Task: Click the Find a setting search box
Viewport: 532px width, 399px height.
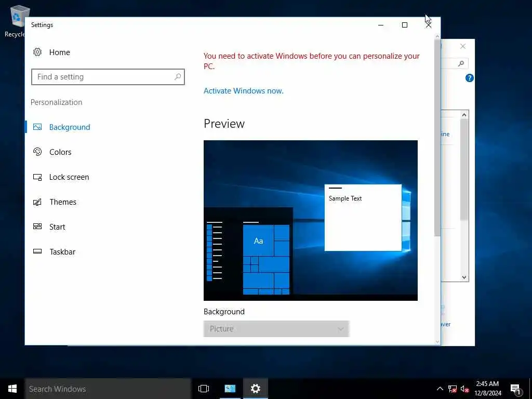Action: point(108,77)
